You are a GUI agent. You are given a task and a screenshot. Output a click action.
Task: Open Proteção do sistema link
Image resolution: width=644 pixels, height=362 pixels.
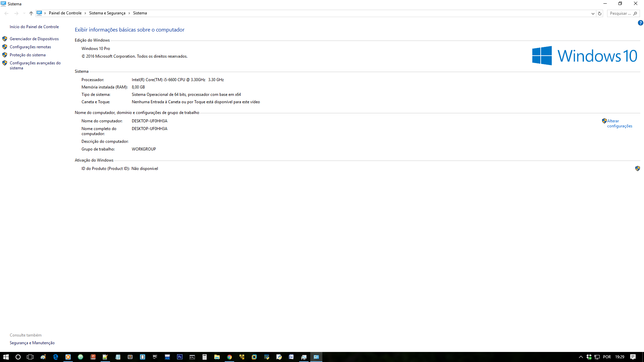tap(28, 55)
